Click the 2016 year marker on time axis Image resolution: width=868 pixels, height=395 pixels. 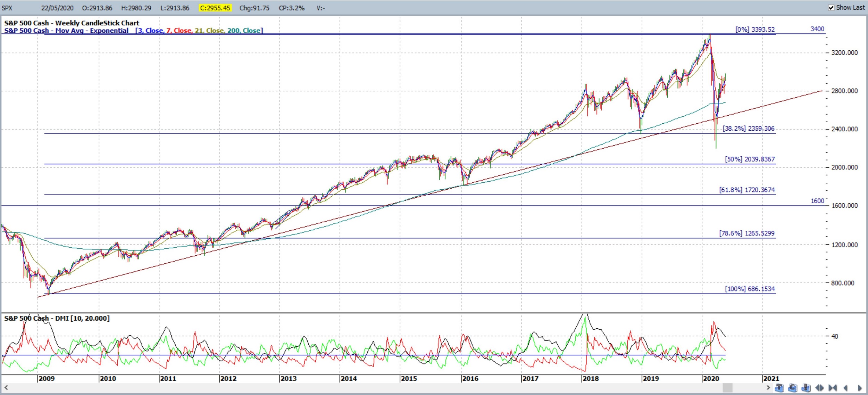(x=470, y=378)
